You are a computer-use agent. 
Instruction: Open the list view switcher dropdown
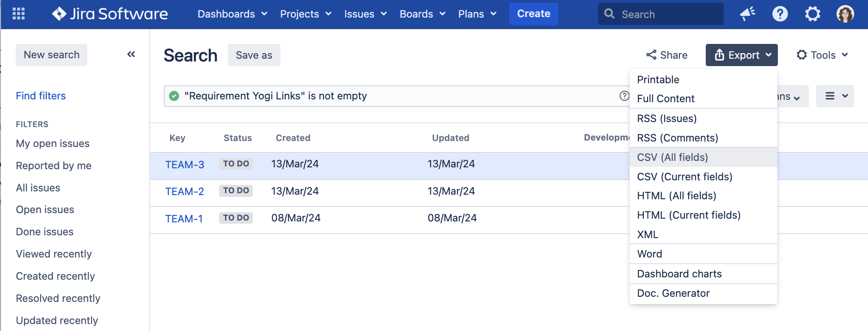(835, 96)
